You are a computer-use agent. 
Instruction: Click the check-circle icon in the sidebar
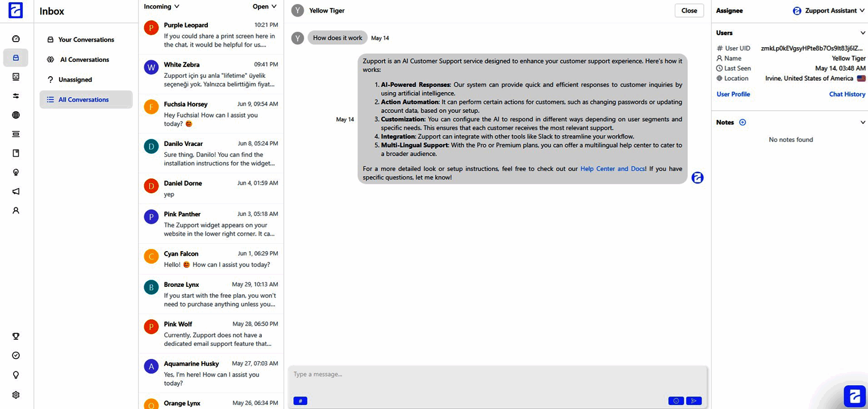(x=16, y=356)
